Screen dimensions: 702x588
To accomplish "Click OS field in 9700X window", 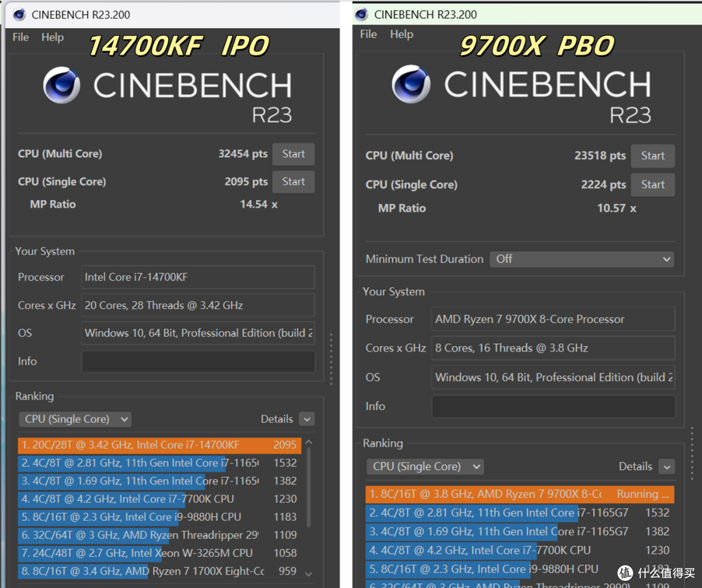I will 553,377.
